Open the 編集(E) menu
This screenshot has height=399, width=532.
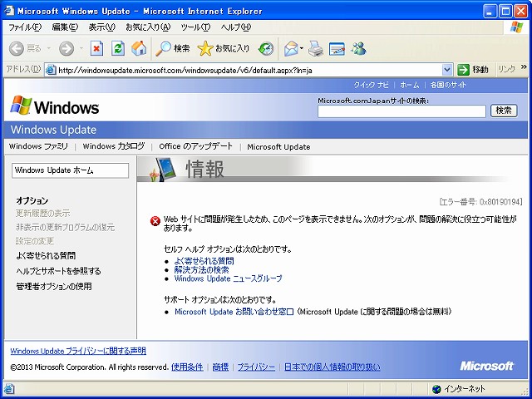[x=65, y=27]
